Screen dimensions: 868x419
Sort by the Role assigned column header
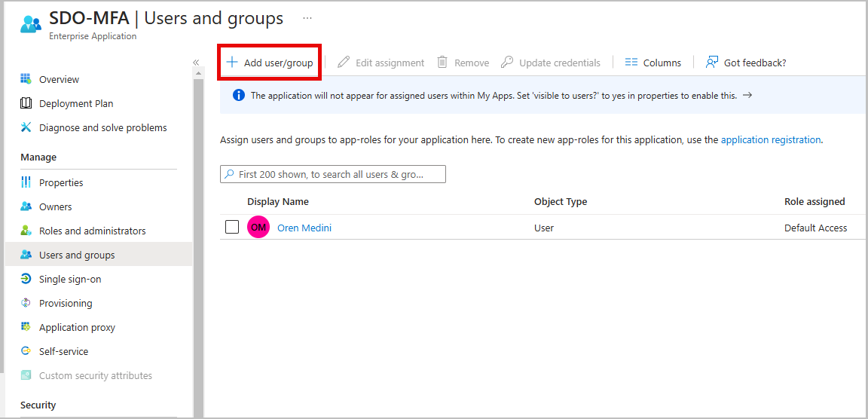click(x=815, y=201)
